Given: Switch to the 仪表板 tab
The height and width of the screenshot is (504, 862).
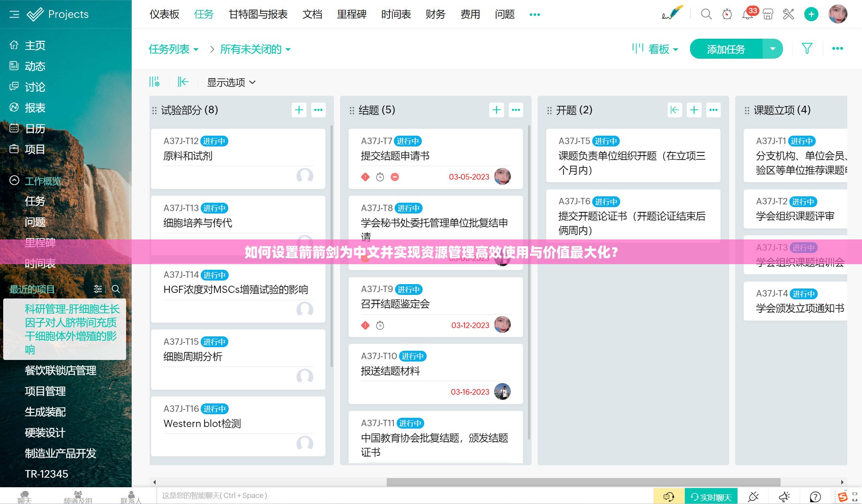Looking at the screenshot, I should [x=164, y=14].
